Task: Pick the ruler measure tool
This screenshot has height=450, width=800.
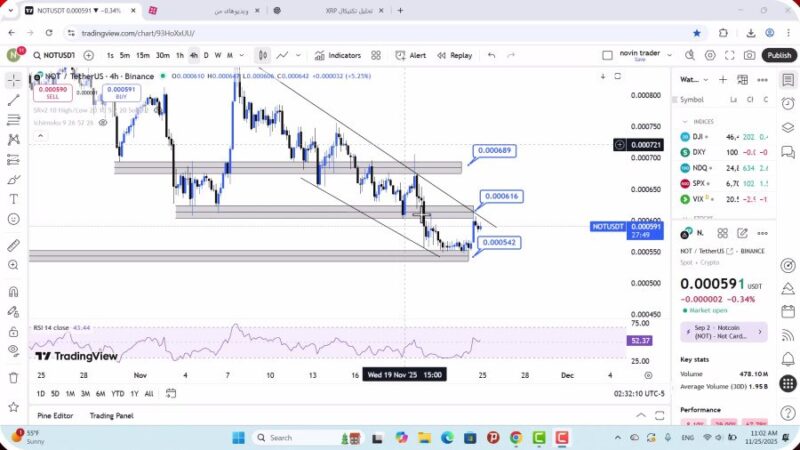Action: [14, 245]
